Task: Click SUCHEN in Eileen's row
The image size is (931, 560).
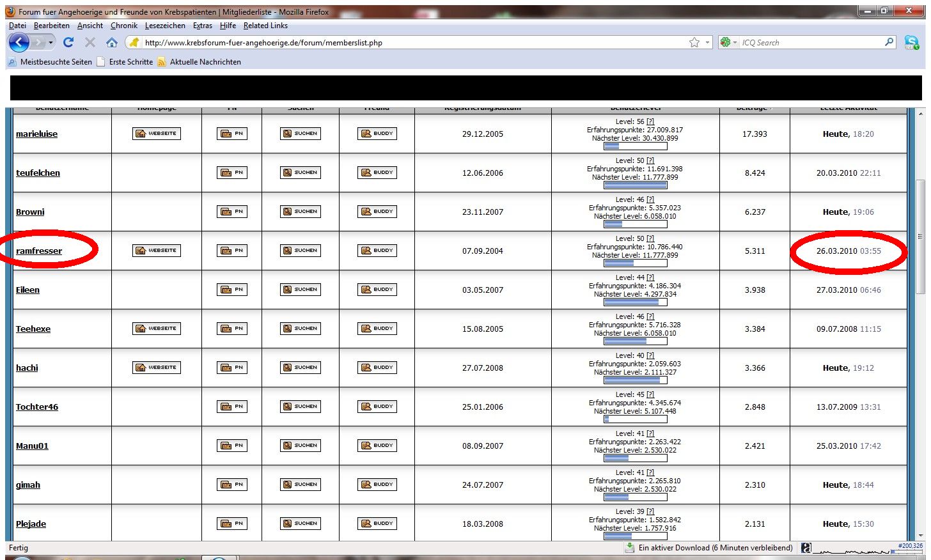Action: pyautogui.click(x=300, y=290)
